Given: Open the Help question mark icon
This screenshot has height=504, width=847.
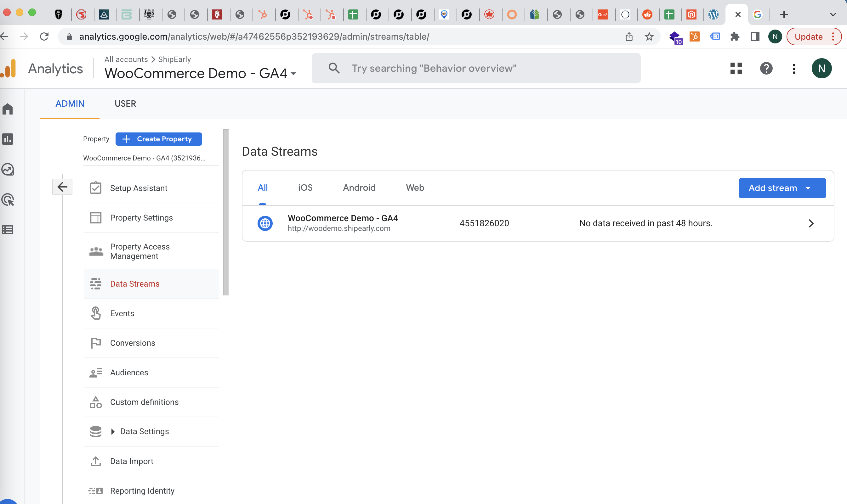Looking at the screenshot, I should coord(766,68).
